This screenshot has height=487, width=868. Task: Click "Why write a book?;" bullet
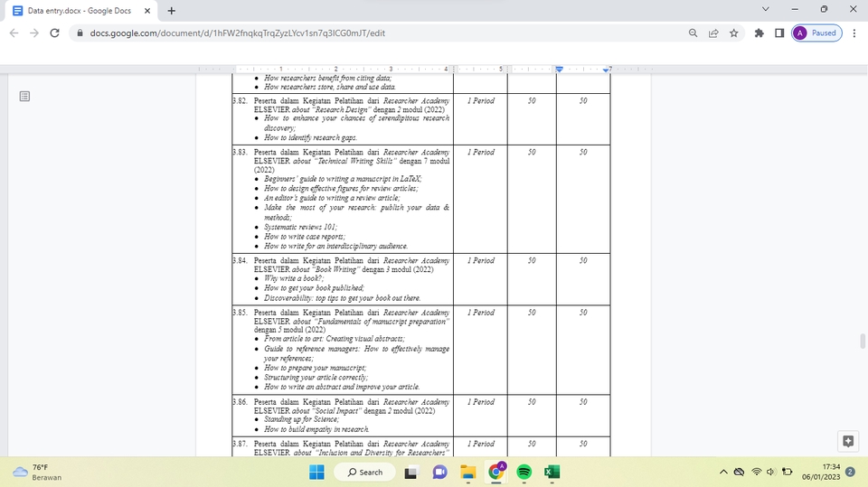tap(294, 278)
